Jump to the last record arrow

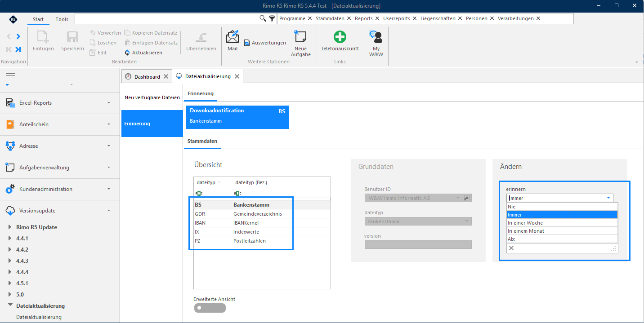pyautogui.click(x=18, y=49)
